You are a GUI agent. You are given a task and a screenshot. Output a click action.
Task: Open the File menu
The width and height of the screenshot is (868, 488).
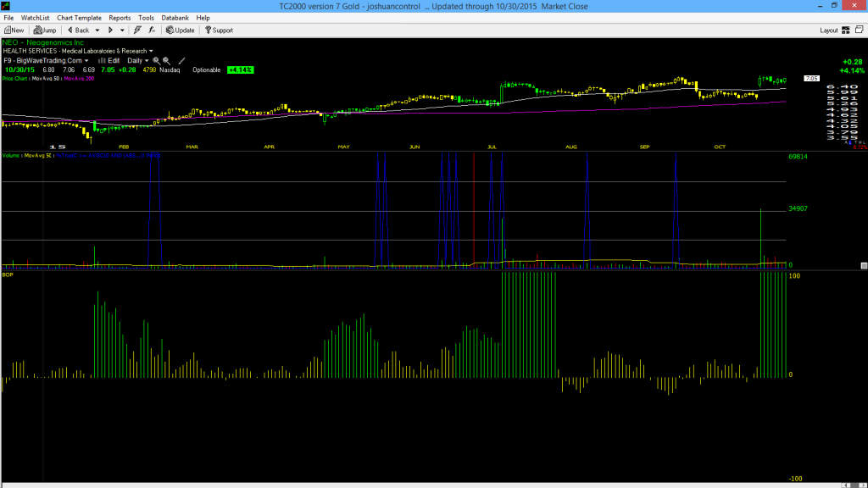click(8, 18)
